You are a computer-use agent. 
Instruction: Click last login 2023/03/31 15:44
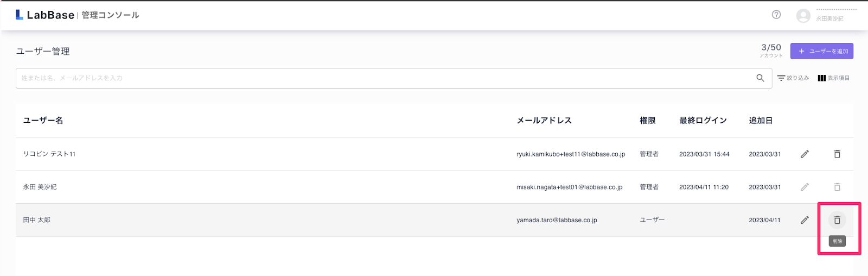[x=704, y=154]
